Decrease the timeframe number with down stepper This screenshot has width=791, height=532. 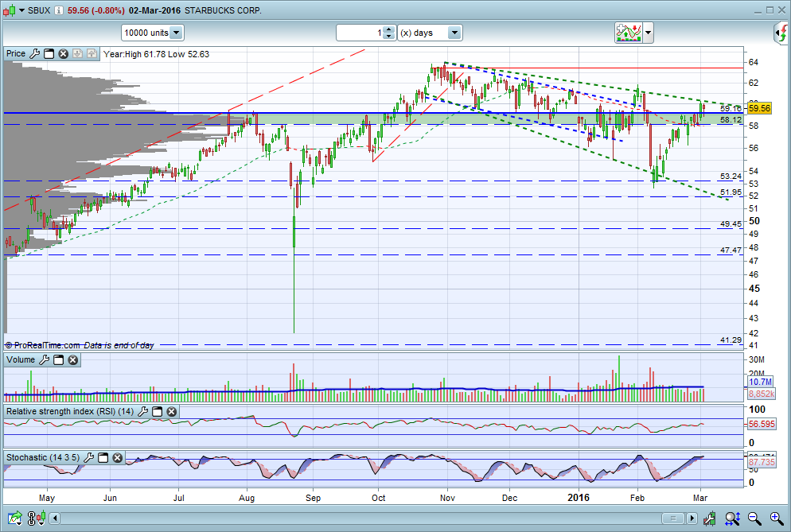click(x=388, y=37)
